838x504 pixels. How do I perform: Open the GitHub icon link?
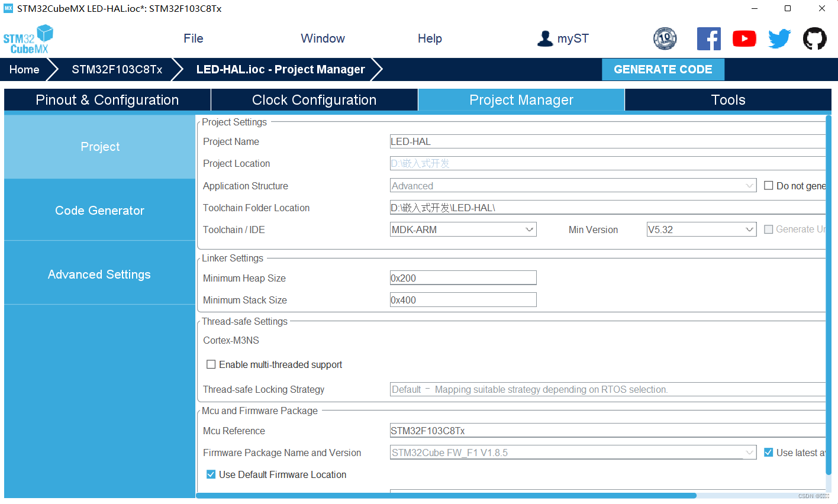[814, 38]
